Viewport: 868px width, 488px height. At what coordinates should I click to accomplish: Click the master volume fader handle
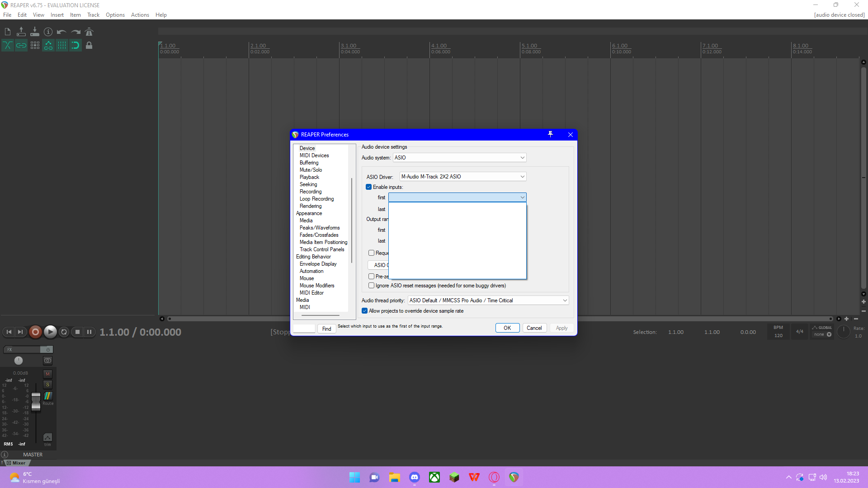tap(36, 401)
